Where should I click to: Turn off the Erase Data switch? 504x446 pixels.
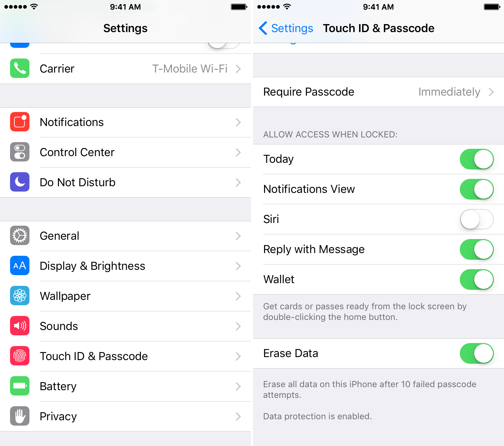point(477,353)
